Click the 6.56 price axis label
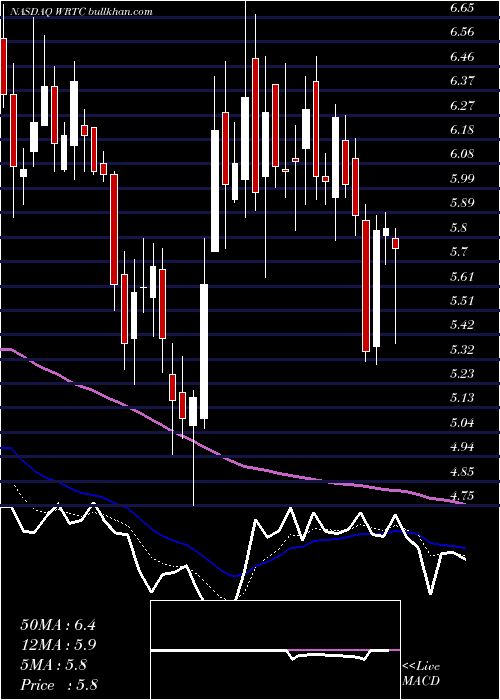 462,32
